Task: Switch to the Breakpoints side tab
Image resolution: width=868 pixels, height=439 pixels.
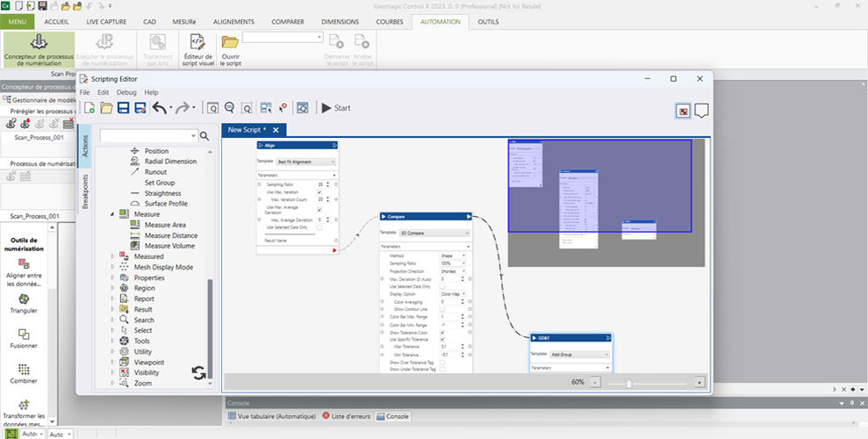Action: pyautogui.click(x=85, y=191)
